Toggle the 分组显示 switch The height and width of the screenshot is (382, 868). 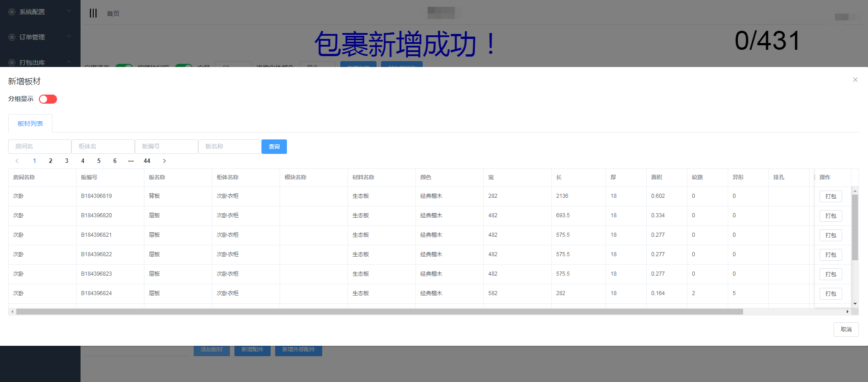[48, 99]
